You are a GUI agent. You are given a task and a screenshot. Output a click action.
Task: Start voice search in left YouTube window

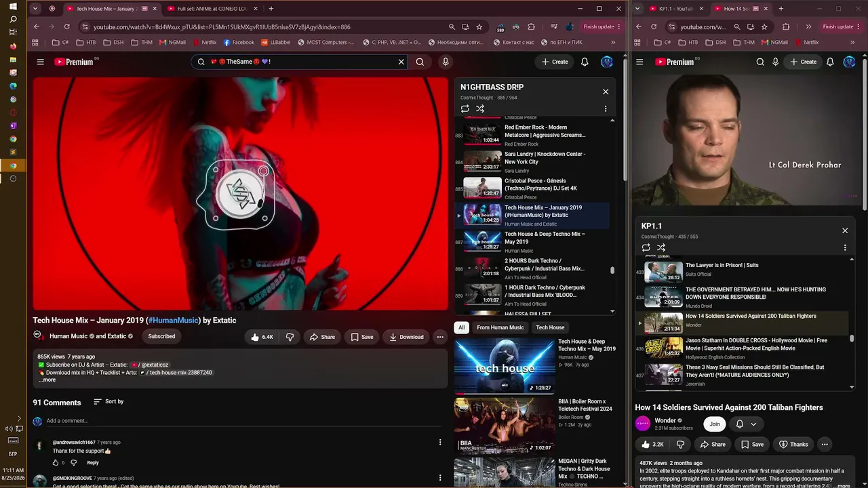(446, 62)
